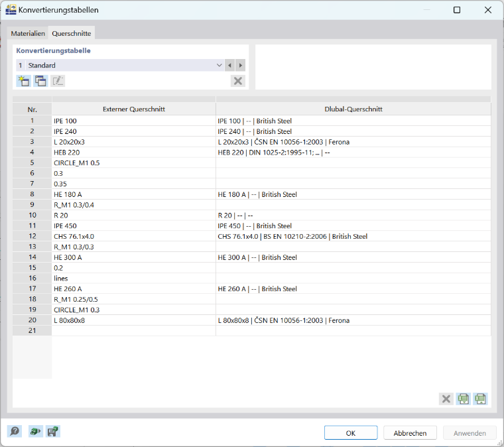Select the cell labeled lines
Screen dimensions: 504x447
click(x=134, y=279)
